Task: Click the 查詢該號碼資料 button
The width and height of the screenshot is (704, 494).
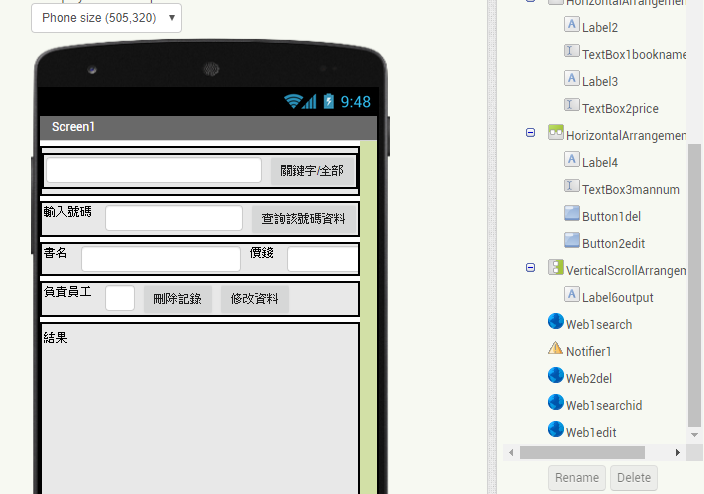Action: pyautogui.click(x=304, y=219)
